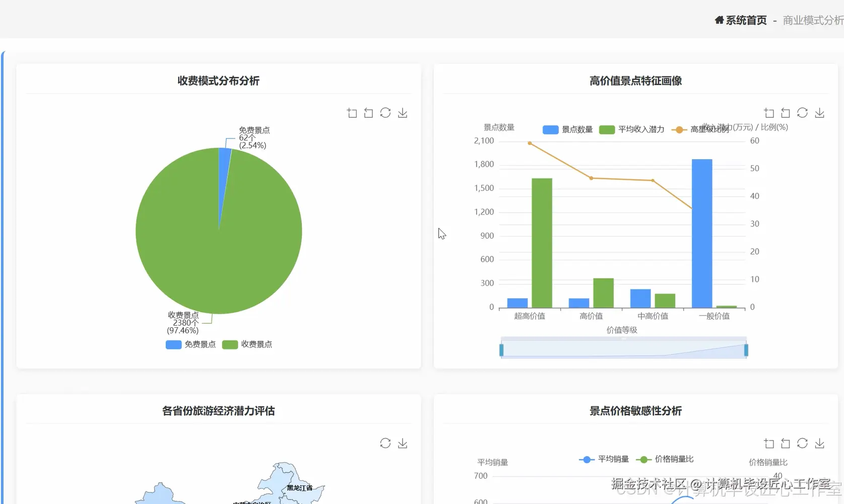Toggle the 收费景点 legend item

pyautogui.click(x=247, y=344)
